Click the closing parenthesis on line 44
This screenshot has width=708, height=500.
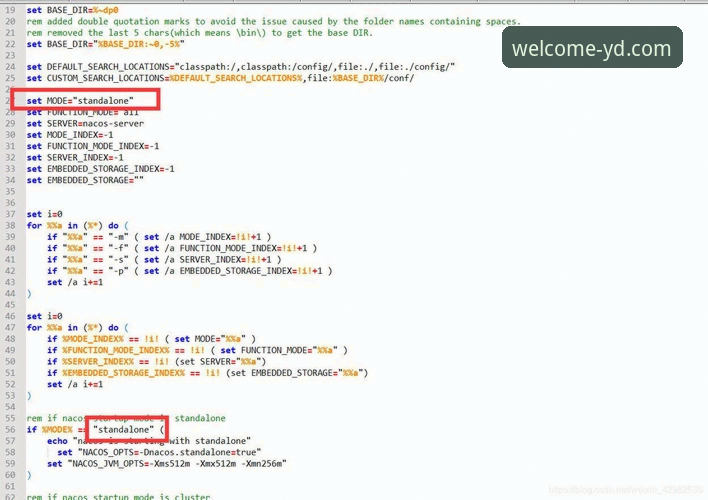pos(29,294)
